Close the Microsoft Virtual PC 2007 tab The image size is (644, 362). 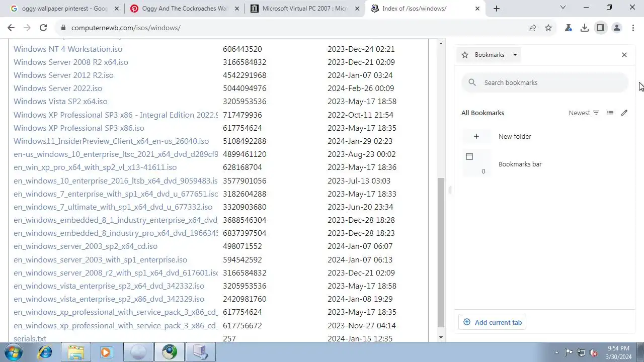pyautogui.click(x=357, y=9)
